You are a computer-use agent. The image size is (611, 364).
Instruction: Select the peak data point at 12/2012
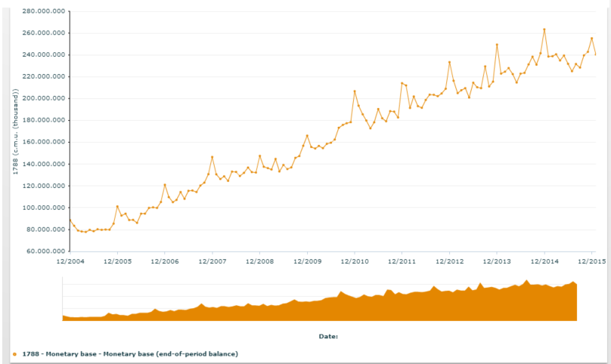[x=450, y=62]
